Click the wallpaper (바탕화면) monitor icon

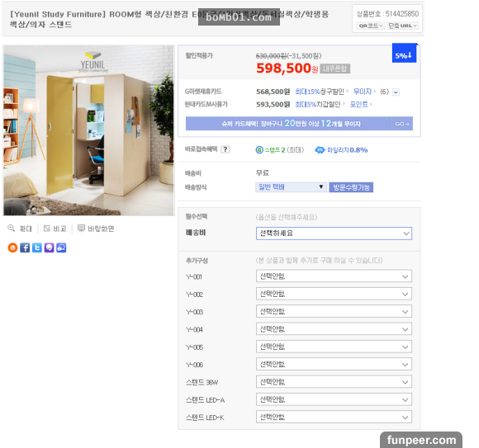[81, 228]
